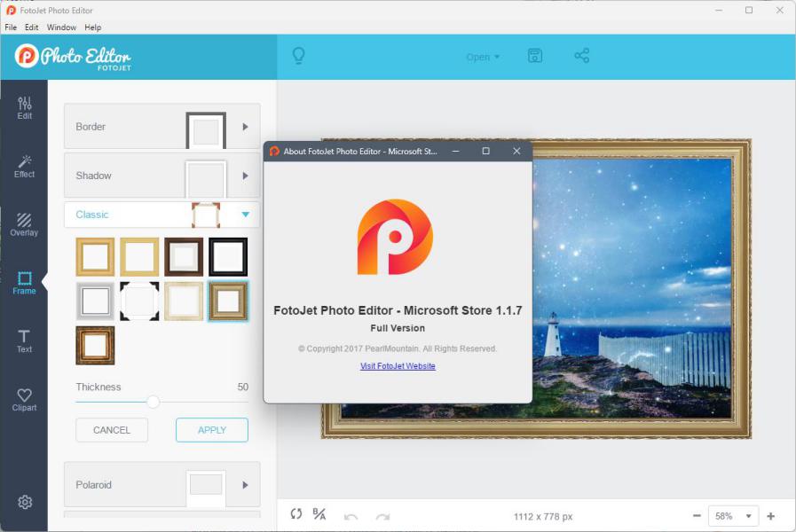Expand the Polaroid frame category

click(162, 484)
